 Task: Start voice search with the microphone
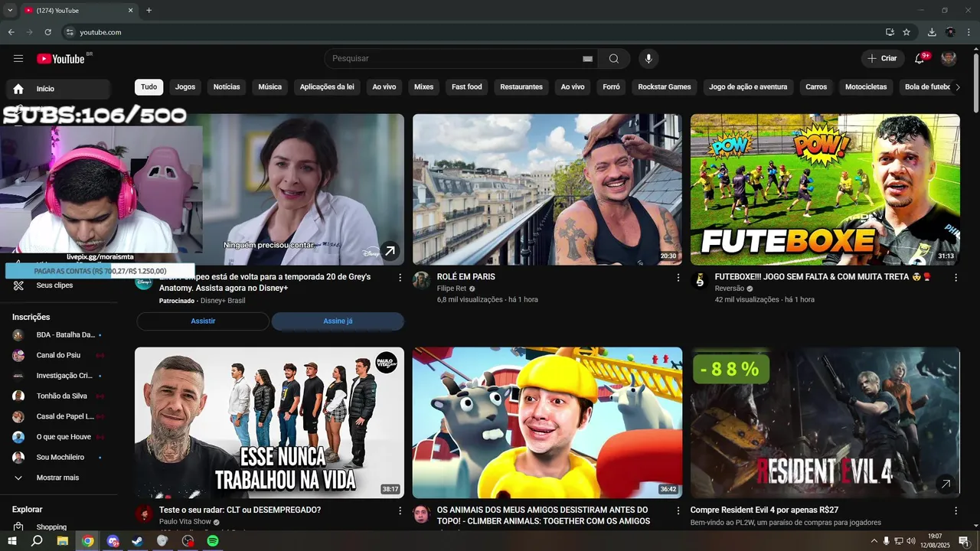tap(648, 58)
